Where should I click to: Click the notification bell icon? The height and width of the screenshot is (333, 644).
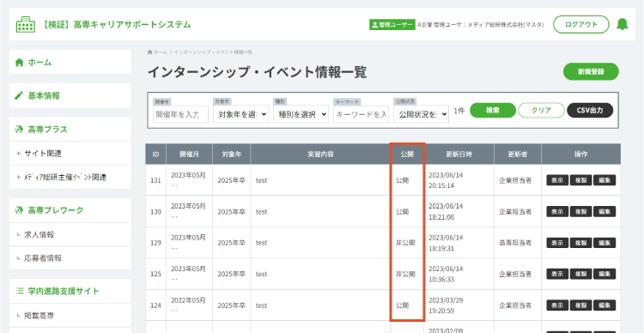tap(623, 24)
